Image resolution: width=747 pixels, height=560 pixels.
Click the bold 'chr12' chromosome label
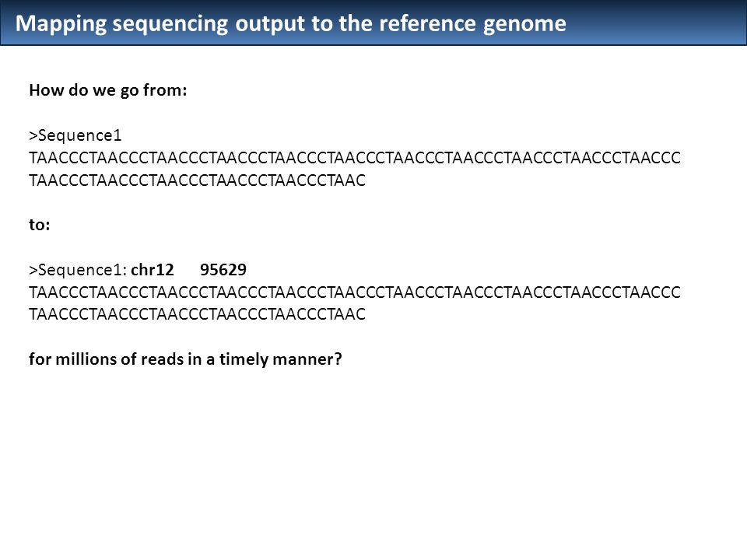(153, 270)
